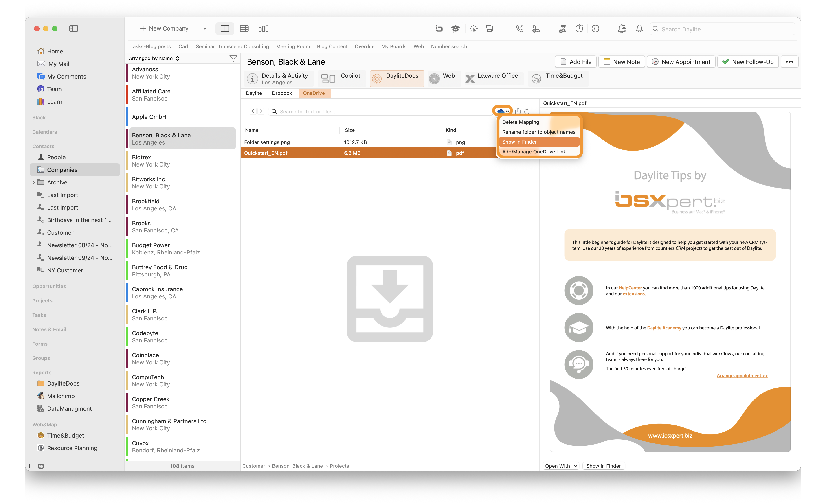This screenshot has width=826, height=504.
Task: Click the back arrow in DayliteDocs
Action: click(253, 111)
